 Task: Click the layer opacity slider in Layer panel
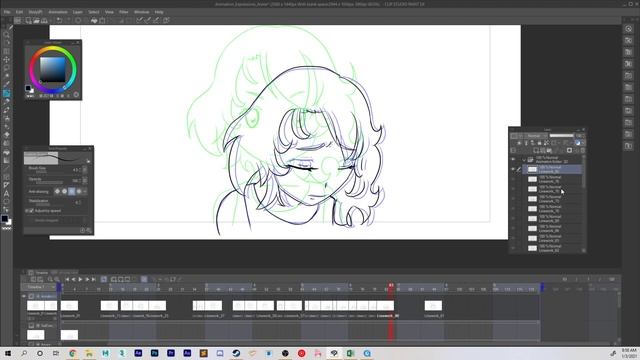(561, 136)
